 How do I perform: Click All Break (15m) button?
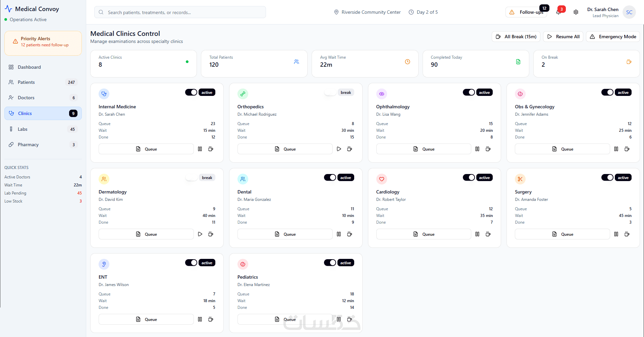tap(516, 37)
